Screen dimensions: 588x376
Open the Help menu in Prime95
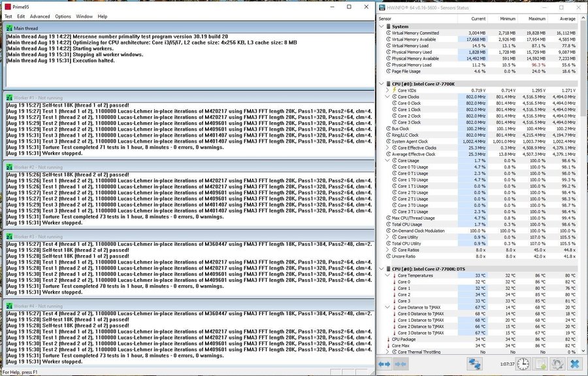tap(103, 16)
